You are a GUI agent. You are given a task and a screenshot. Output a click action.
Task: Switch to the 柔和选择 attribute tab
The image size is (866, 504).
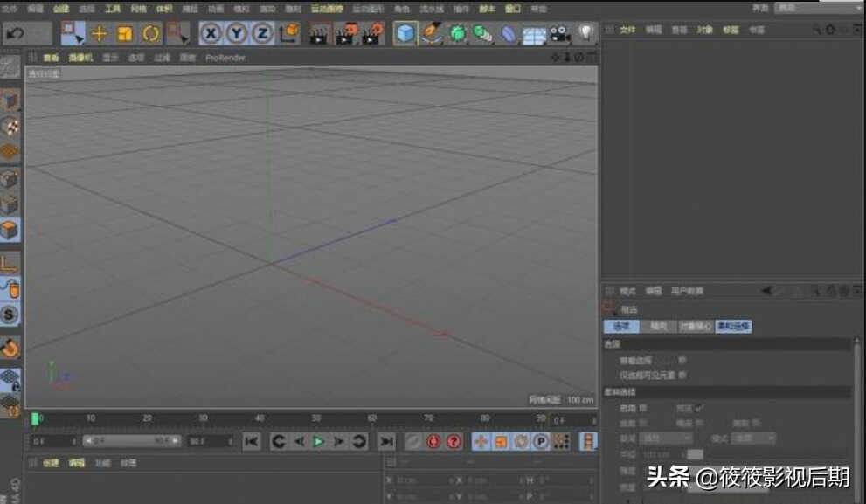click(733, 327)
